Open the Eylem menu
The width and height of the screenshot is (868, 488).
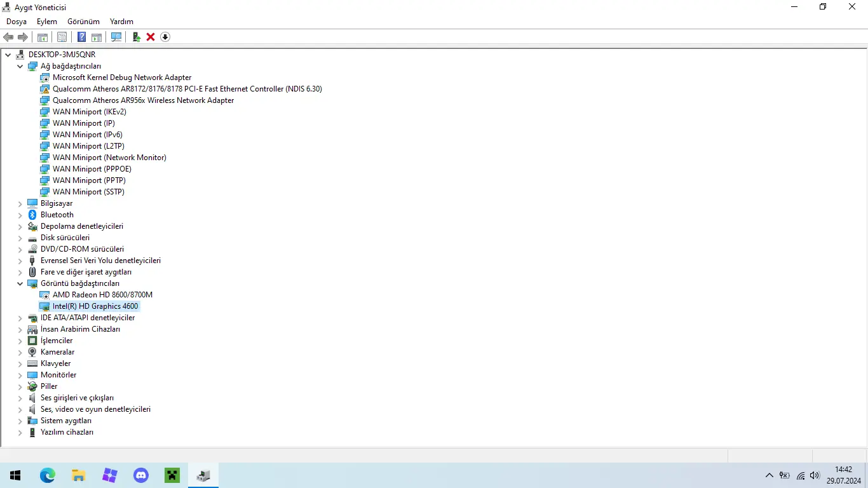(47, 22)
